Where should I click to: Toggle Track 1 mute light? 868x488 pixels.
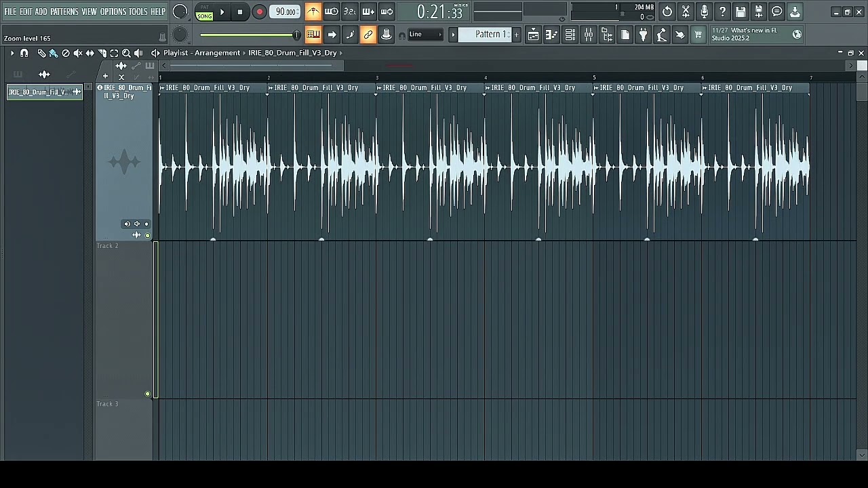[x=147, y=235]
